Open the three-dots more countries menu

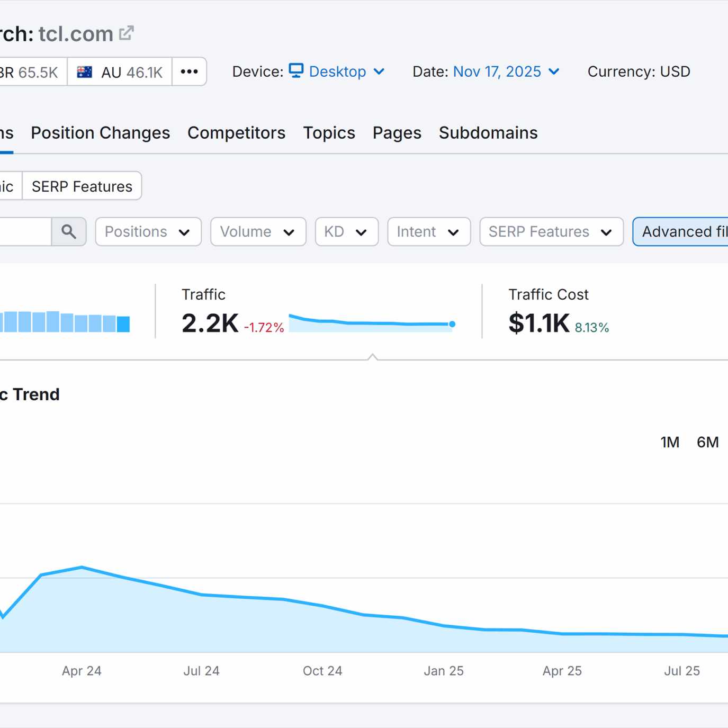coord(189,71)
